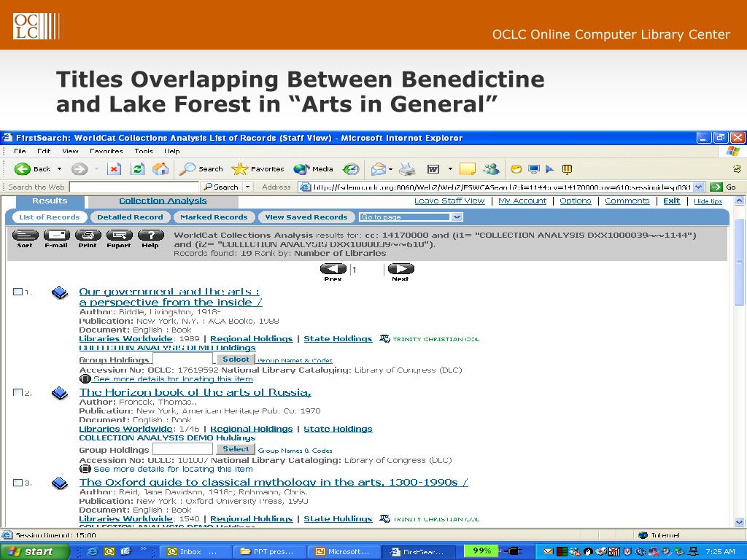
Task: Open the History icon in toolbar
Action: [x=351, y=168]
